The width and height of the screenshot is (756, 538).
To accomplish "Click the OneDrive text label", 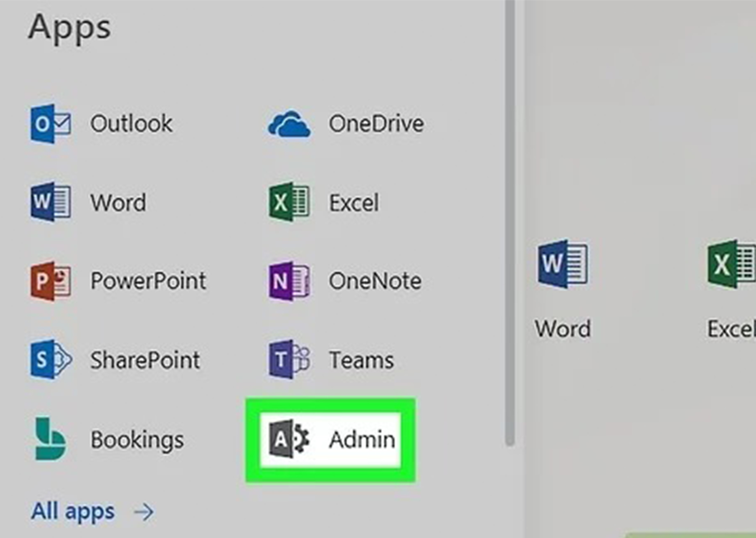I will pyautogui.click(x=376, y=124).
